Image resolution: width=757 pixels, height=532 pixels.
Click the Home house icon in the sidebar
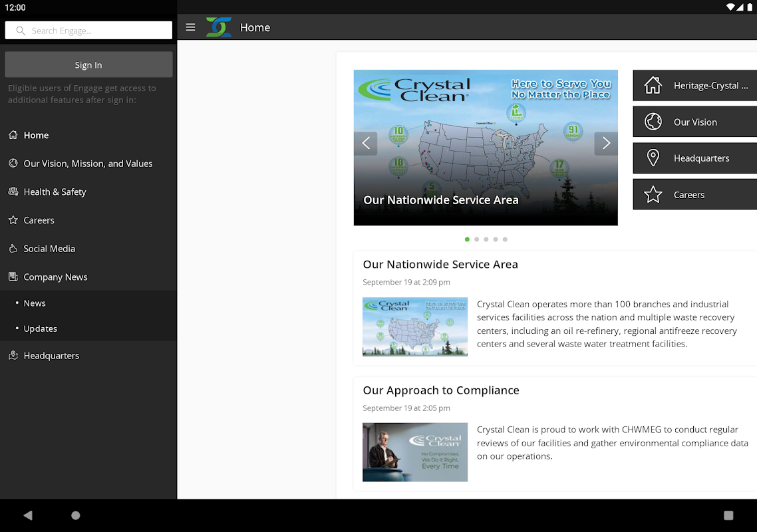click(x=13, y=135)
